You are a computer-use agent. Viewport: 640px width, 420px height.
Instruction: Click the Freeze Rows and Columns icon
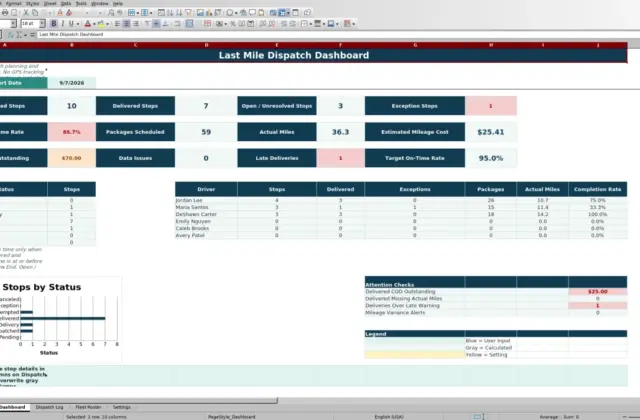[x=282, y=13]
